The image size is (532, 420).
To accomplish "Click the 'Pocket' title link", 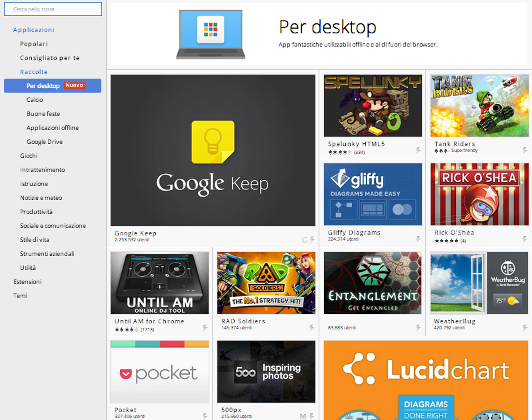I will tap(125, 410).
